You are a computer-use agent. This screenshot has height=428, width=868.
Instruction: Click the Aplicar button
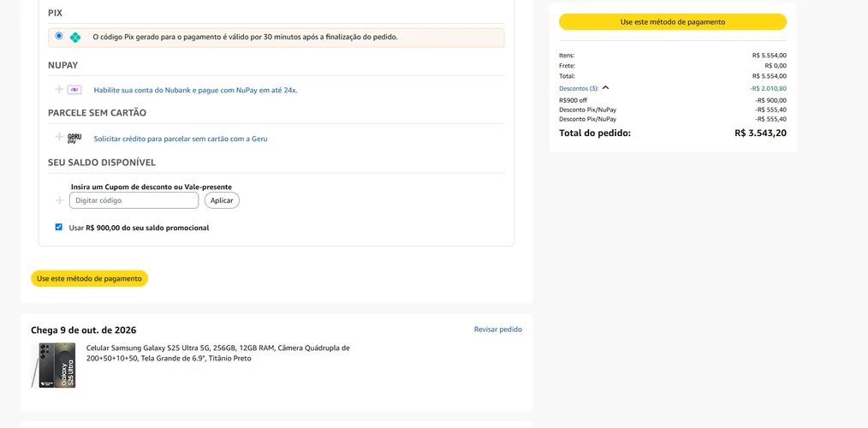tap(222, 200)
